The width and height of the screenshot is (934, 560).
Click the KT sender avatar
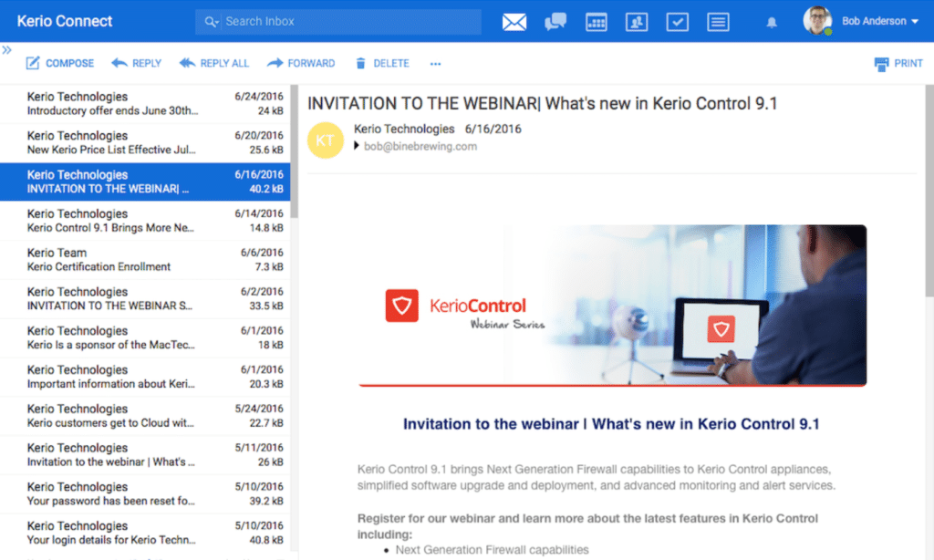[x=326, y=140]
